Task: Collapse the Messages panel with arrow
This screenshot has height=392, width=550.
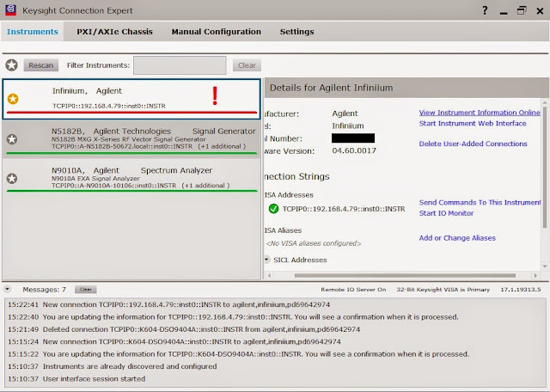Action: coord(8,289)
